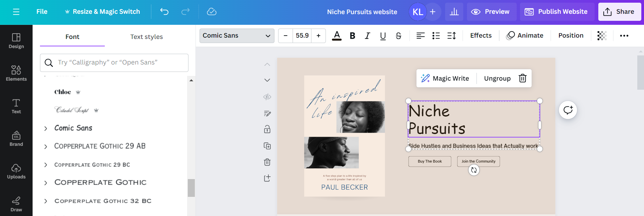Screen dimensions: 644x216
Task: Check the cloud save status icon
Action: (212, 12)
